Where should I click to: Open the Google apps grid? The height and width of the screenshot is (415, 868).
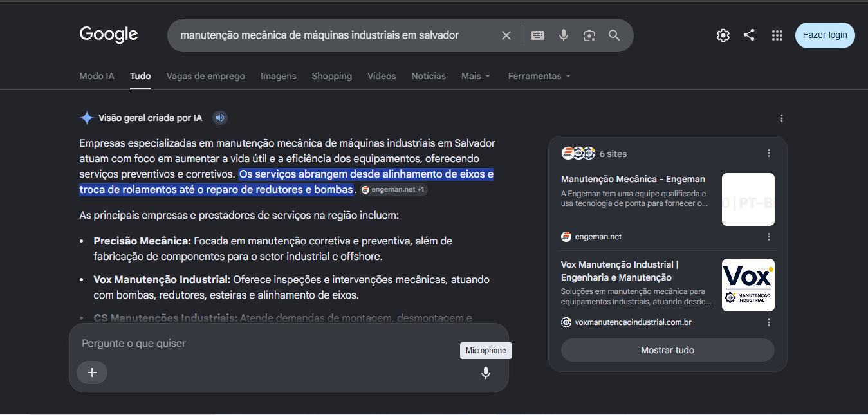pos(777,35)
